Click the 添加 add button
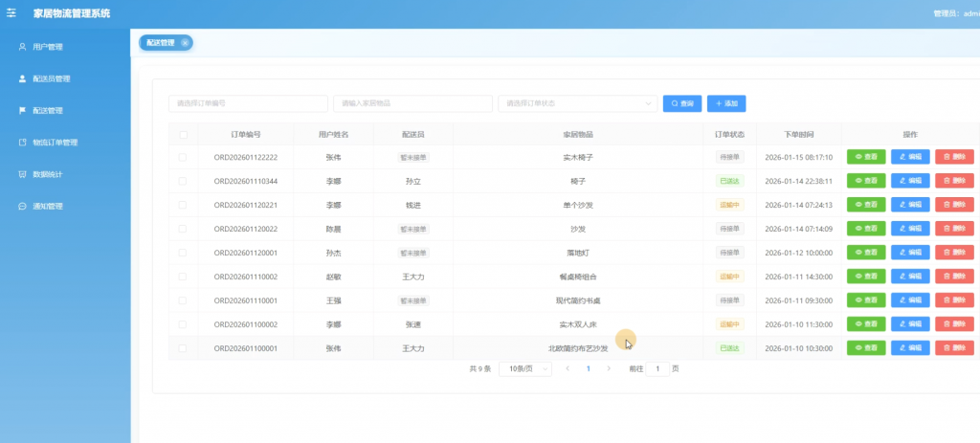 point(726,103)
